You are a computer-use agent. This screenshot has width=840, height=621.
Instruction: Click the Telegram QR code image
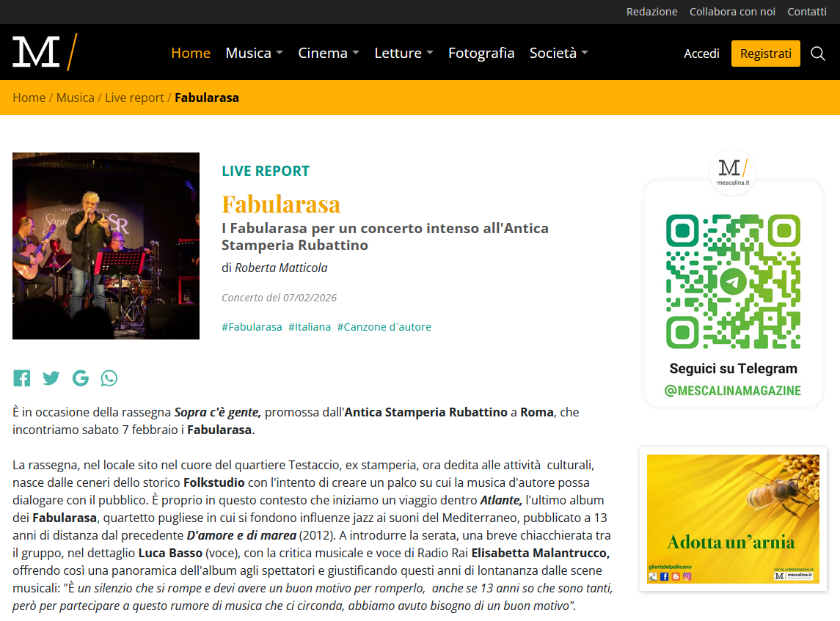pyautogui.click(x=733, y=282)
